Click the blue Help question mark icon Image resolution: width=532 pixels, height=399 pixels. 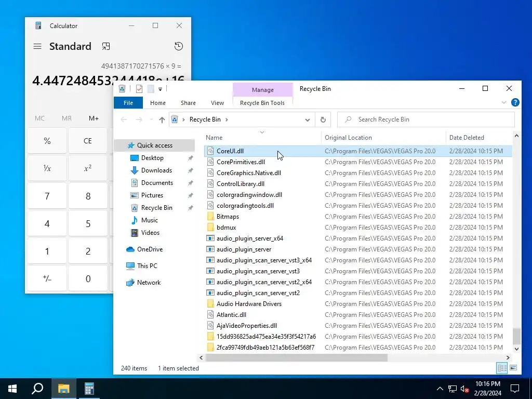point(515,102)
